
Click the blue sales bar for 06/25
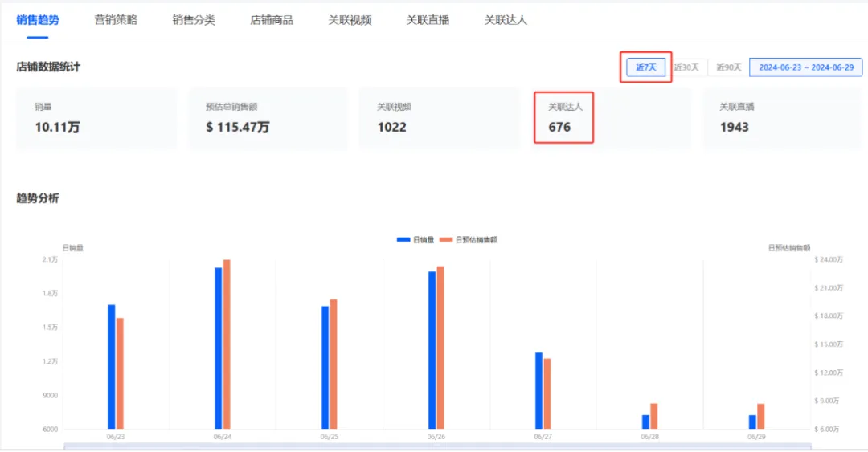point(325,368)
